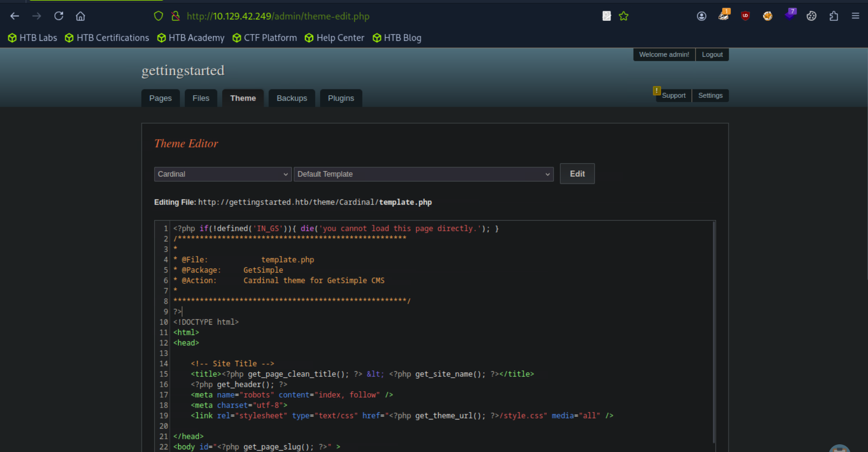Image resolution: width=868 pixels, height=452 pixels.
Task: Open the Cardinal theme dropdown
Action: pyautogui.click(x=223, y=174)
